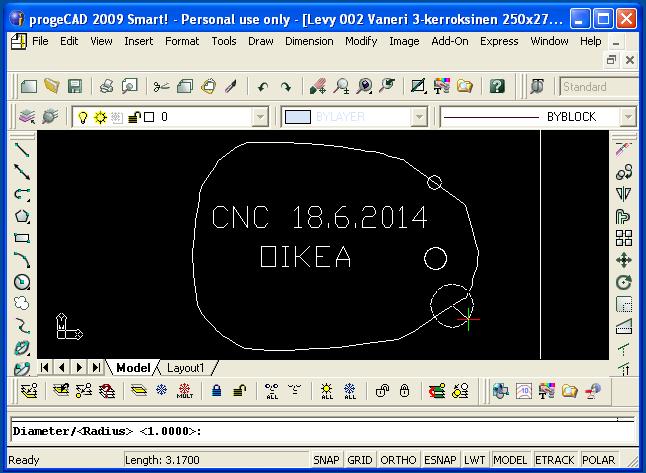Viewport: 646px width, 473px height.
Task: Click the ESNAP status bar button
Action: [x=439, y=460]
